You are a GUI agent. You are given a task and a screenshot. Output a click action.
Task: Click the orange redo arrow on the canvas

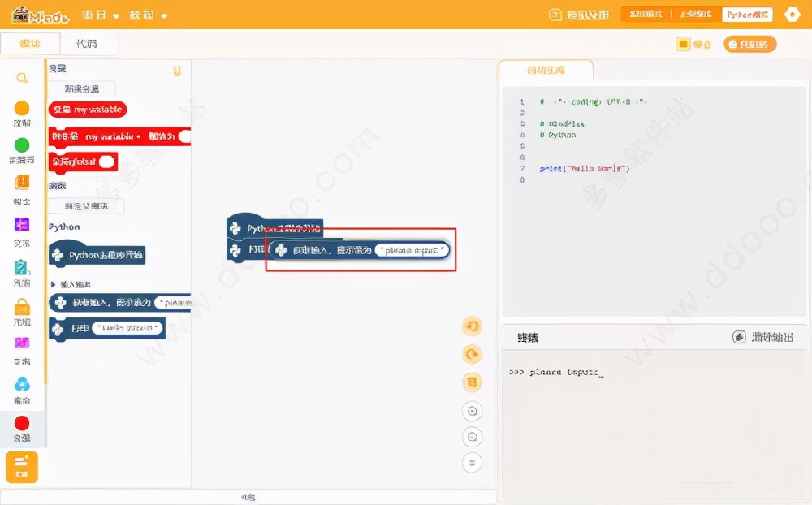[472, 354]
